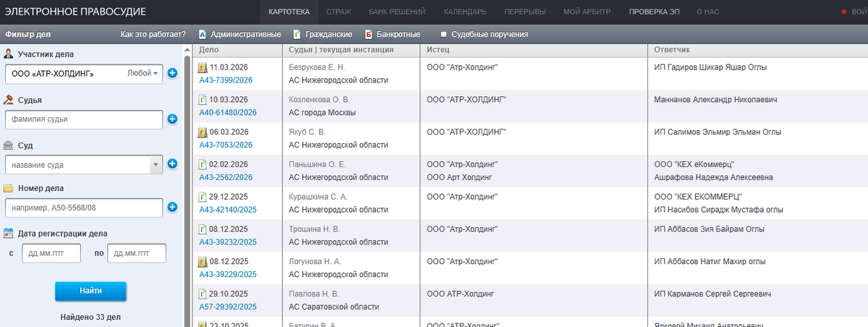Image resolution: width=868 pixels, height=327 pixels.
Task: Click the gavel icon beside Судья
Action: tap(9, 100)
